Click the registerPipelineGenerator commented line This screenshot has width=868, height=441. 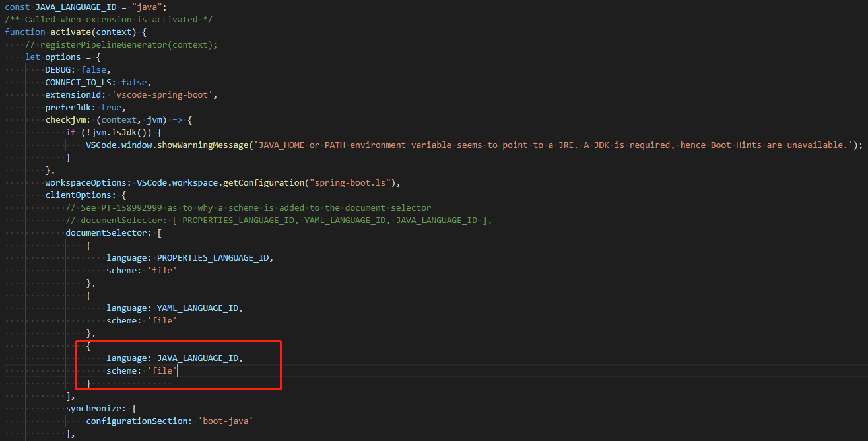pyautogui.click(x=122, y=44)
